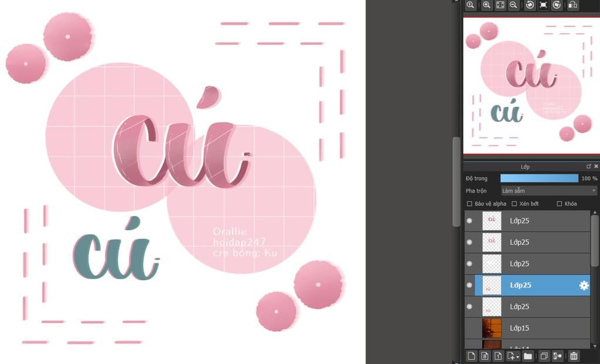The image size is (600, 364).
Task: Click the Navigator preview thumbnail
Action: (531, 85)
